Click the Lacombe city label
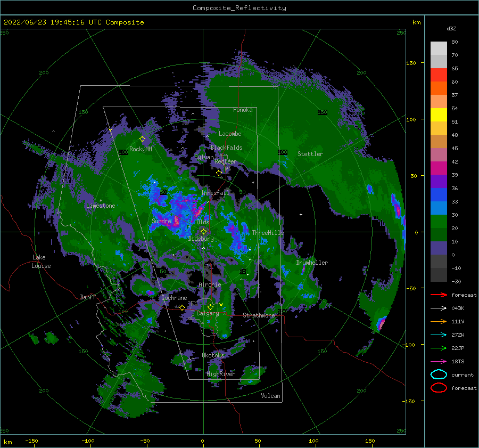This screenshot has width=479, height=448. pyautogui.click(x=230, y=134)
